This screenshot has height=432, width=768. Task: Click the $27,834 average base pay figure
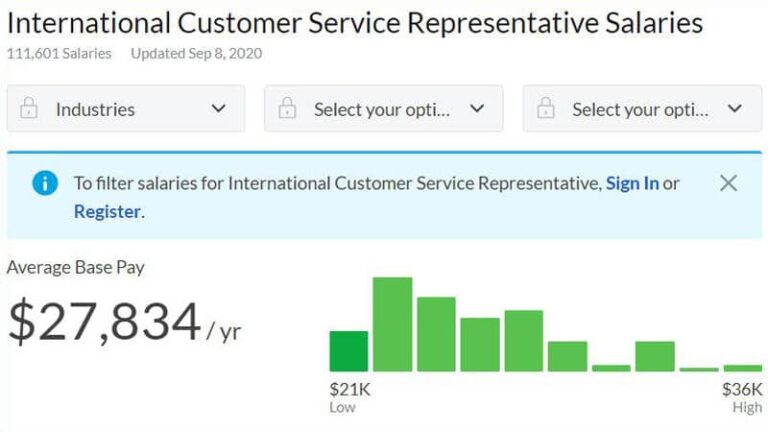point(105,322)
